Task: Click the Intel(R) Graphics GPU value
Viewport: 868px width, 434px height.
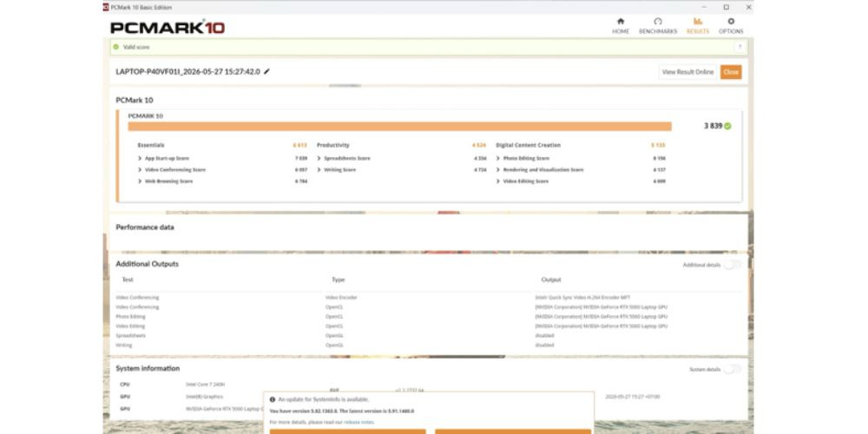Action: pos(204,397)
